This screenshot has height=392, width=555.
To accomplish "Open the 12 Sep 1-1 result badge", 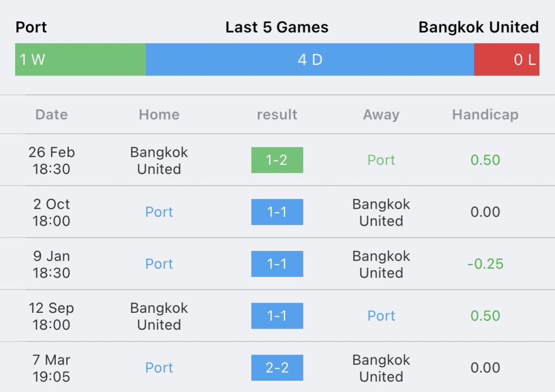I will [x=277, y=316].
